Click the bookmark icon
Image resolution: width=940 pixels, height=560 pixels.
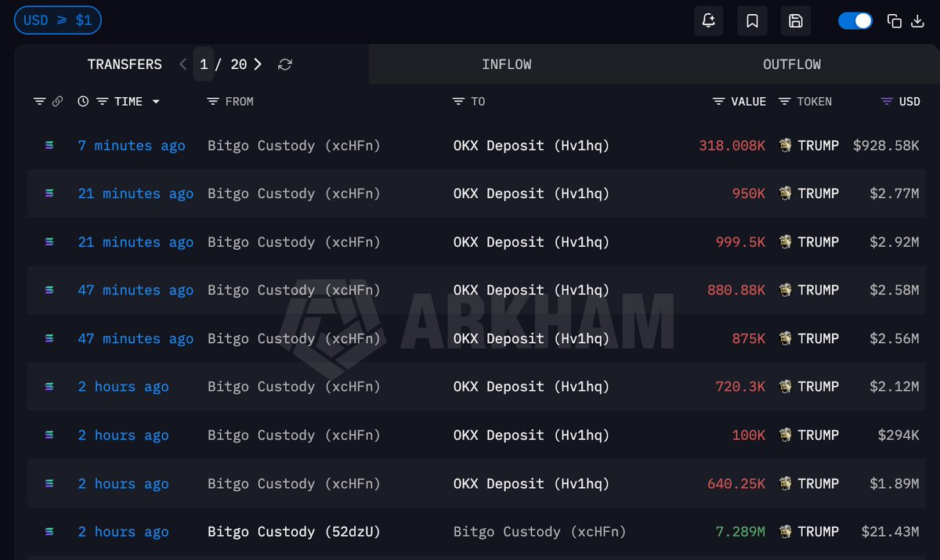[752, 21]
